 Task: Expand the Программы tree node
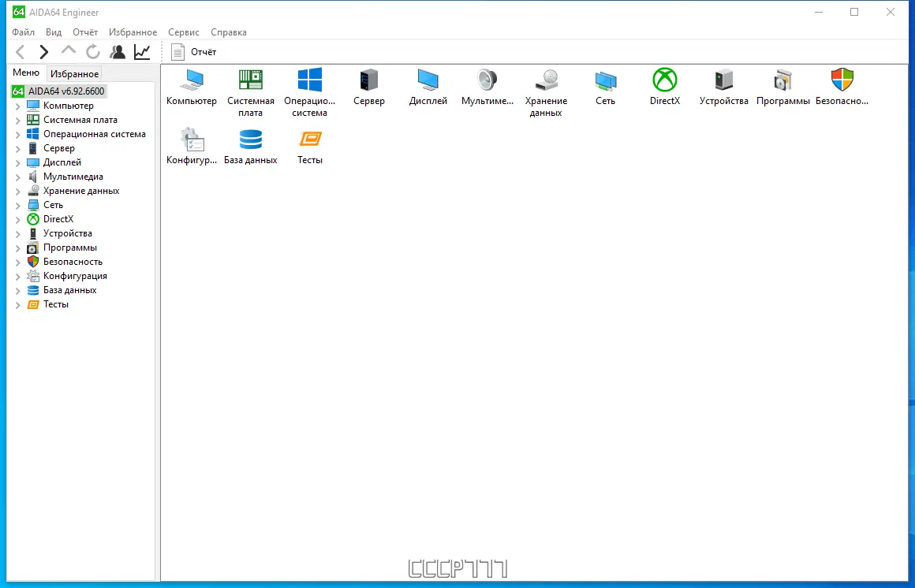click(17, 247)
